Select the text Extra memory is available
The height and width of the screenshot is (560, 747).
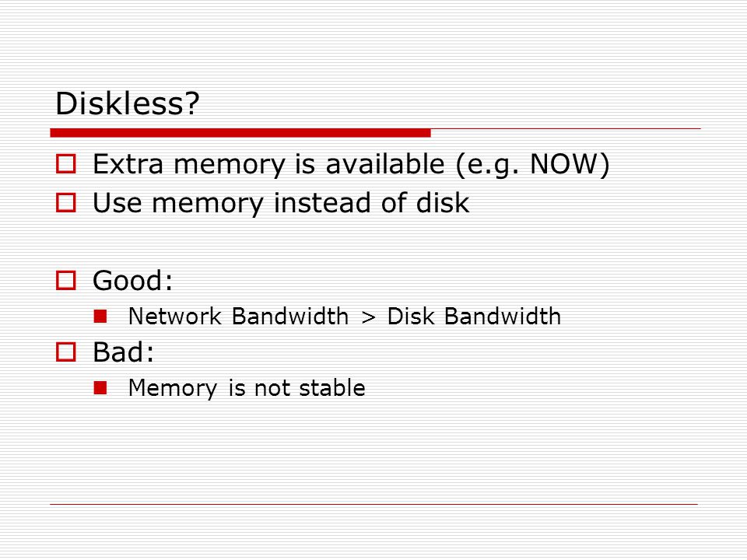[x=268, y=165]
